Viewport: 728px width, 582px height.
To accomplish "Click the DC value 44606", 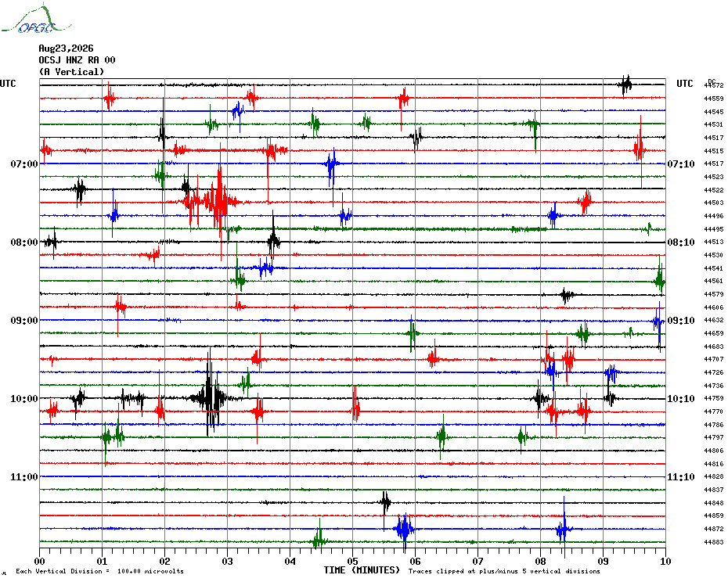I will [x=714, y=307].
